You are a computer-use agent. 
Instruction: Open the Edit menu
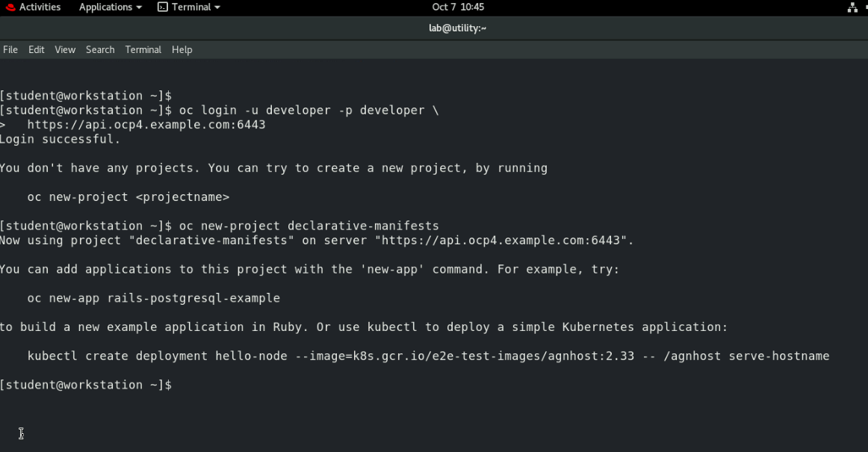[x=36, y=49]
